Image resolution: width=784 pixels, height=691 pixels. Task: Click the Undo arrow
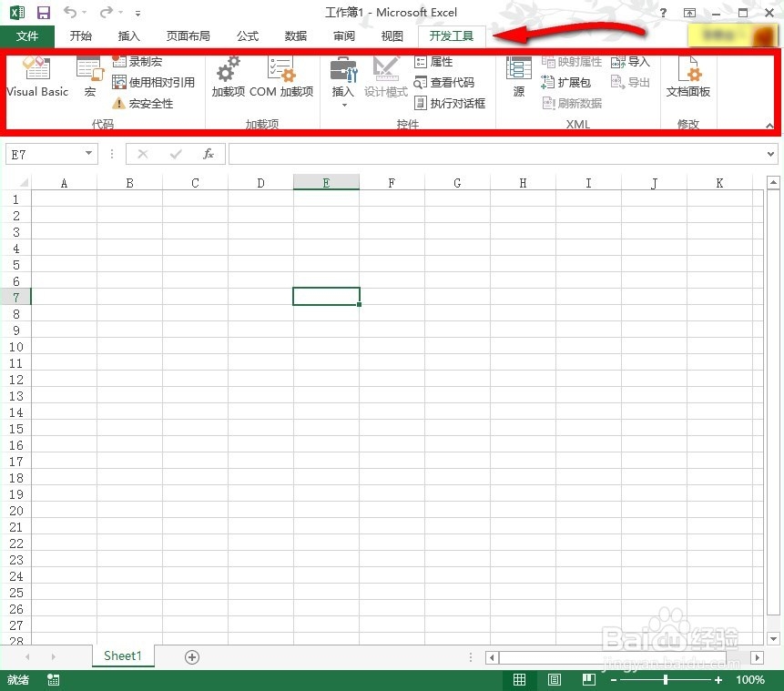(70, 12)
